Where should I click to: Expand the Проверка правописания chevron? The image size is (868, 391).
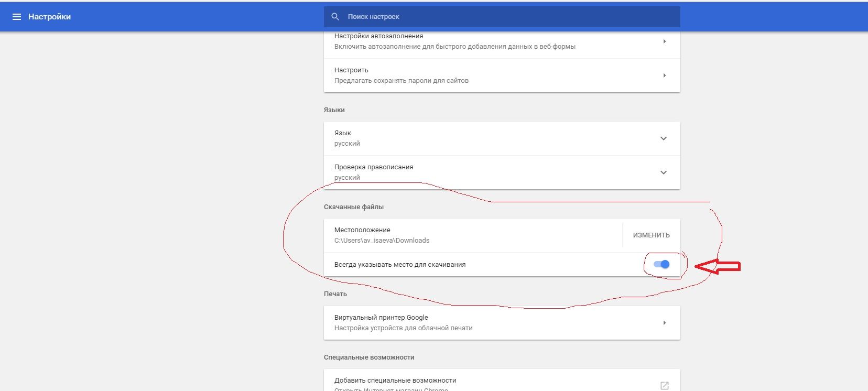[x=663, y=172]
